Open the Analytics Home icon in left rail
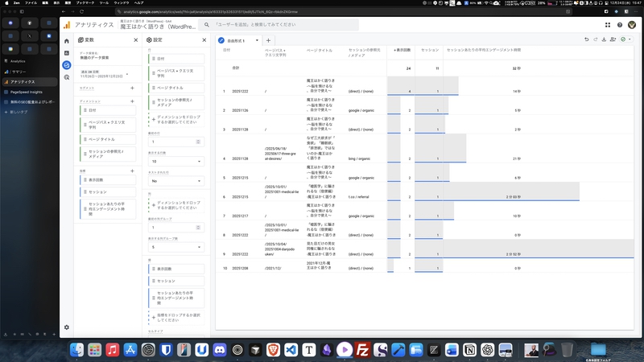 pyautogui.click(x=67, y=40)
